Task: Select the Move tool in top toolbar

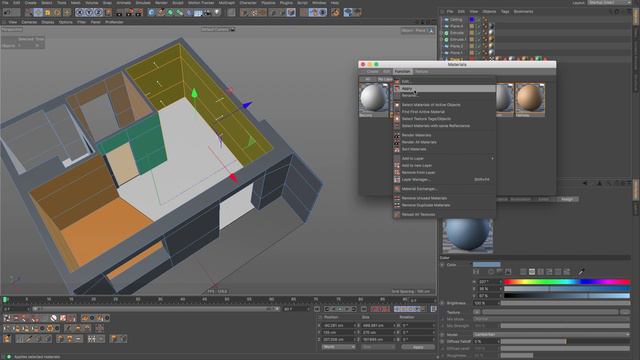Action: point(38,13)
